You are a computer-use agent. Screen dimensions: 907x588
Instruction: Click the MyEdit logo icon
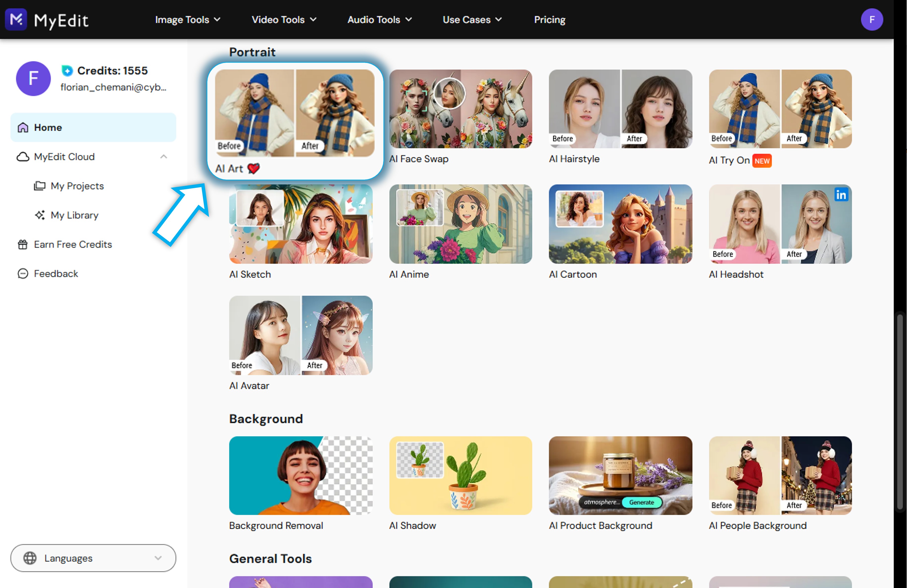point(16,19)
